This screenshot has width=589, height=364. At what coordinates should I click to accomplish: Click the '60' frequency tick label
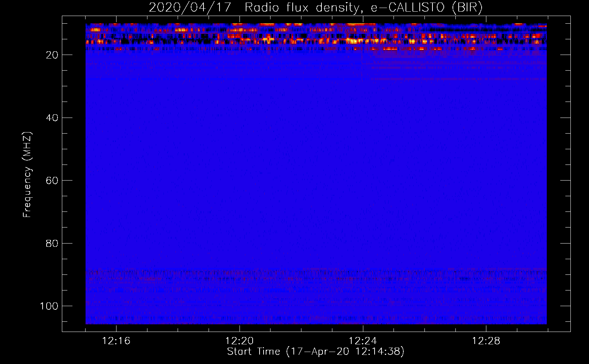[x=52, y=181]
